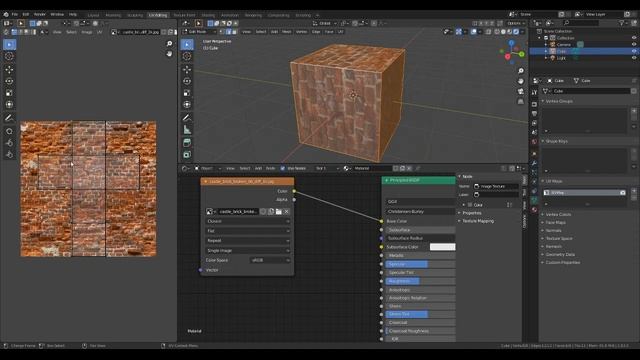Select the Rotate tool in the 3D viewport toolbar
The width and height of the screenshot is (640, 360).
tap(187, 81)
